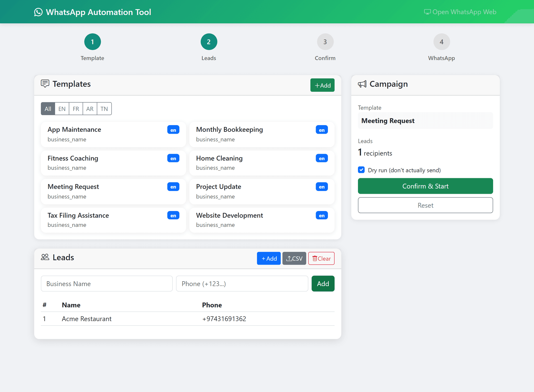Click the Acme Restaurant lead name
This screenshot has height=392, width=534.
[x=86, y=319]
